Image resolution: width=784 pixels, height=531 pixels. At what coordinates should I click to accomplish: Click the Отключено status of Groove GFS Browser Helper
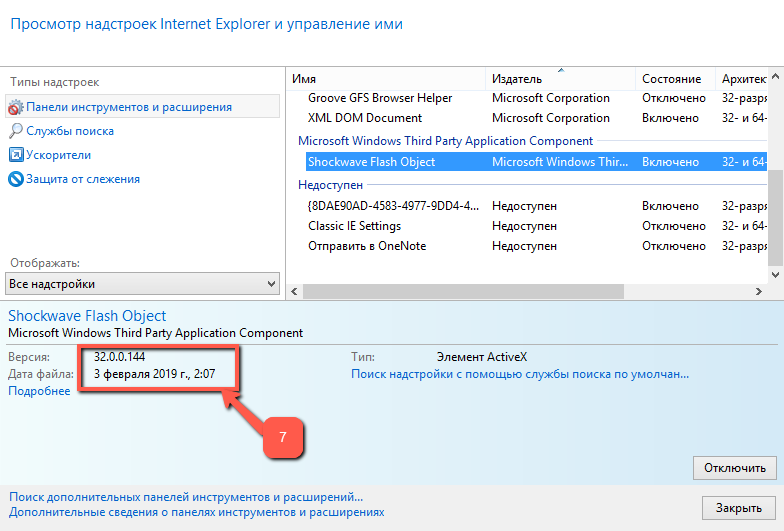674,98
